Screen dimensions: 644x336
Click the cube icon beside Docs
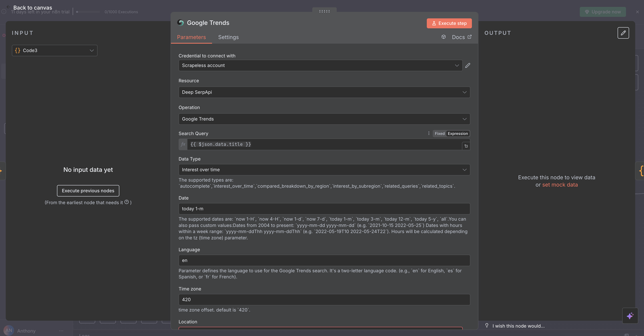[444, 37]
